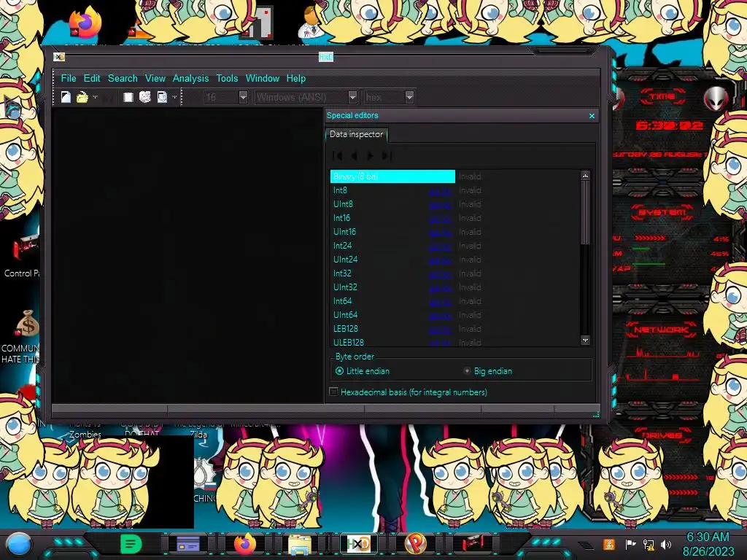
Task: Open File Explorer from the taskbar
Action: click(x=300, y=544)
